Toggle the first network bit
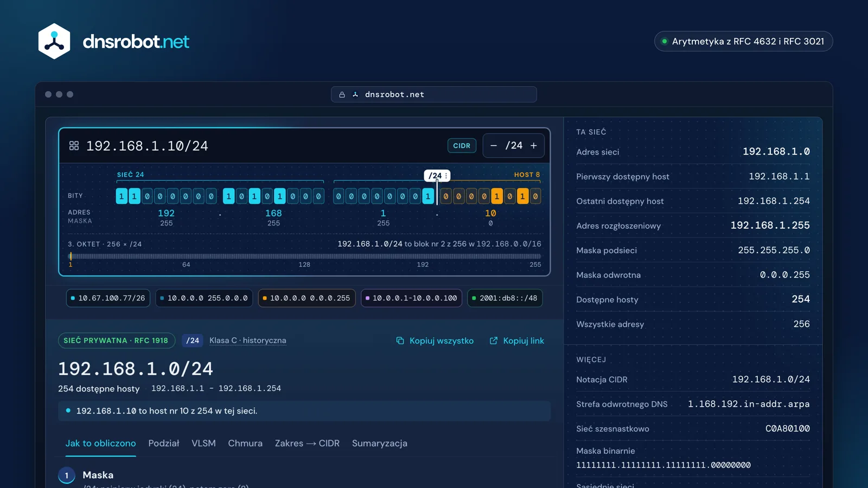Screen dimensions: 868x488 pyautogui.click(x=122, y=196)
